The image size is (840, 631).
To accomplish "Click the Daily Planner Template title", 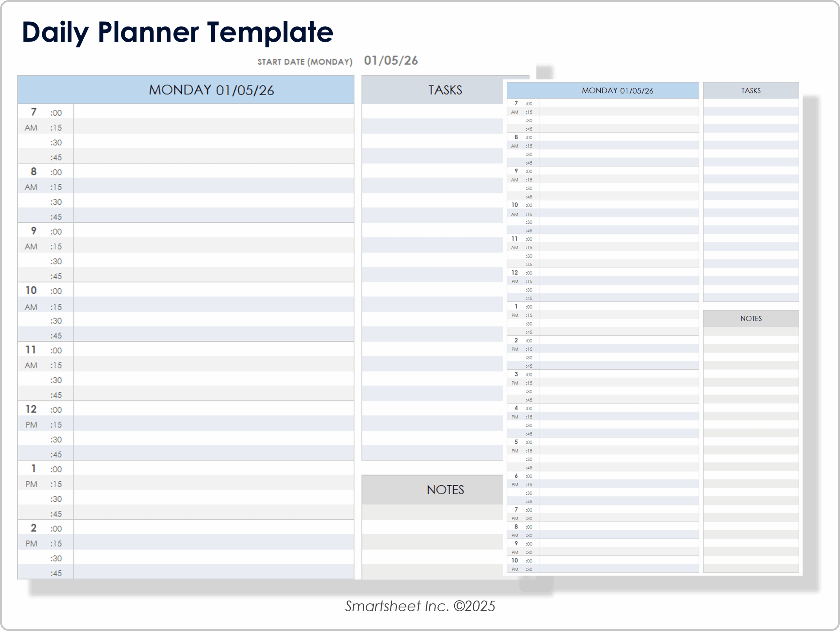I will pyautogui.click(x=177, y=32).
